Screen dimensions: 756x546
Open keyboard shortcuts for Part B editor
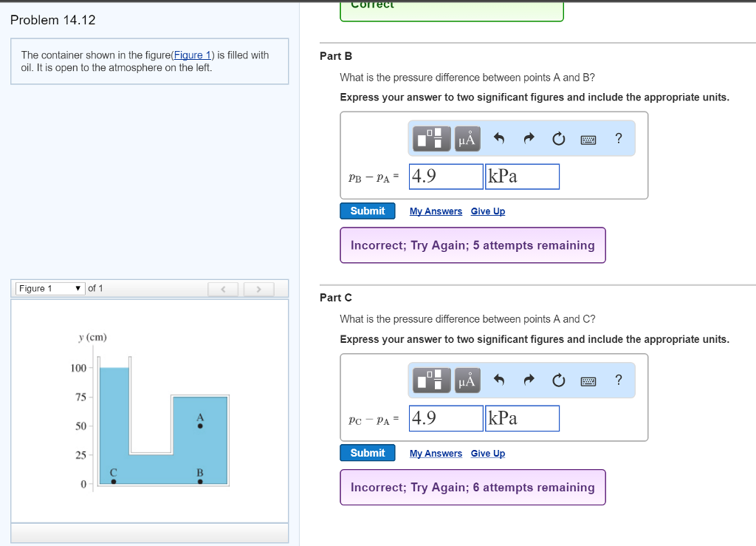pos(588,138)
